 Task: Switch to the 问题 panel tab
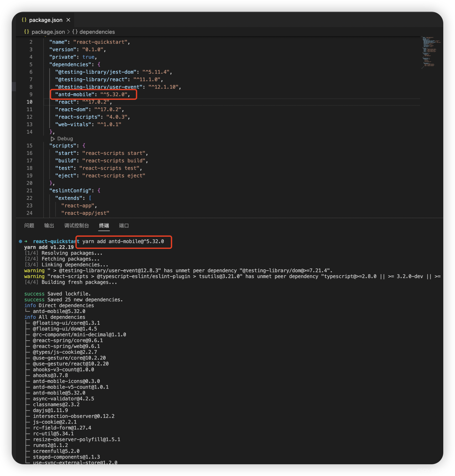29,226
